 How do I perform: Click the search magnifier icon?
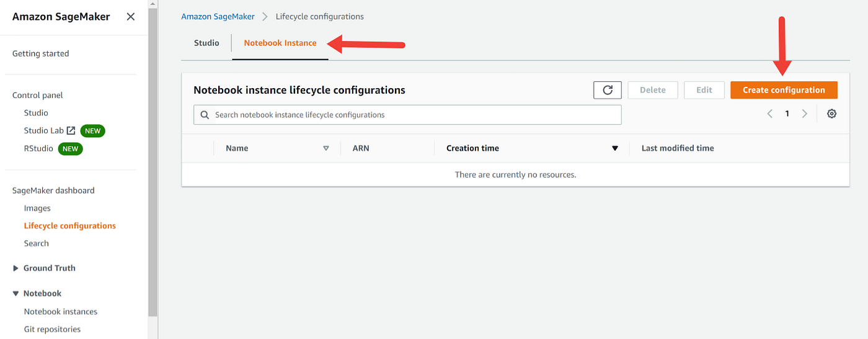pos(205,115)
